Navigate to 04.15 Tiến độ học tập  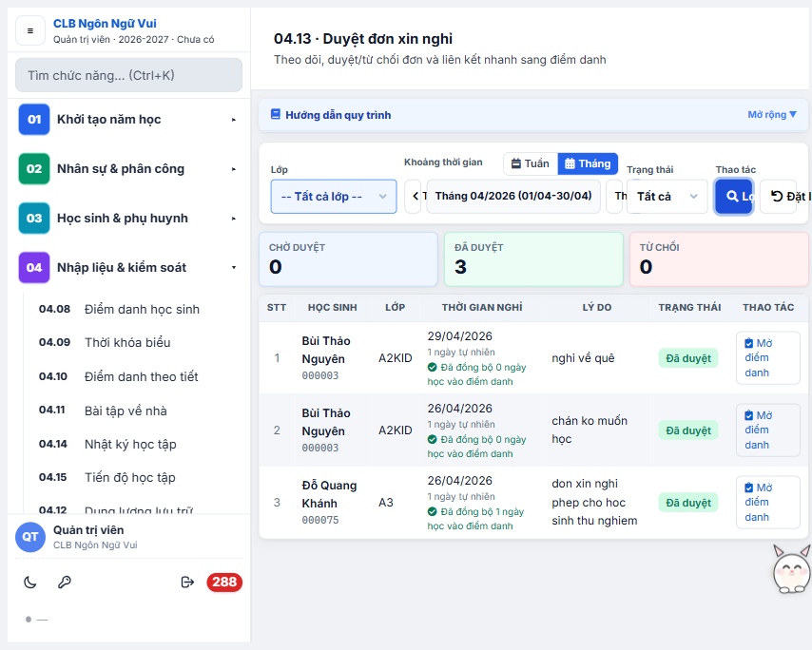coord(134,477)
